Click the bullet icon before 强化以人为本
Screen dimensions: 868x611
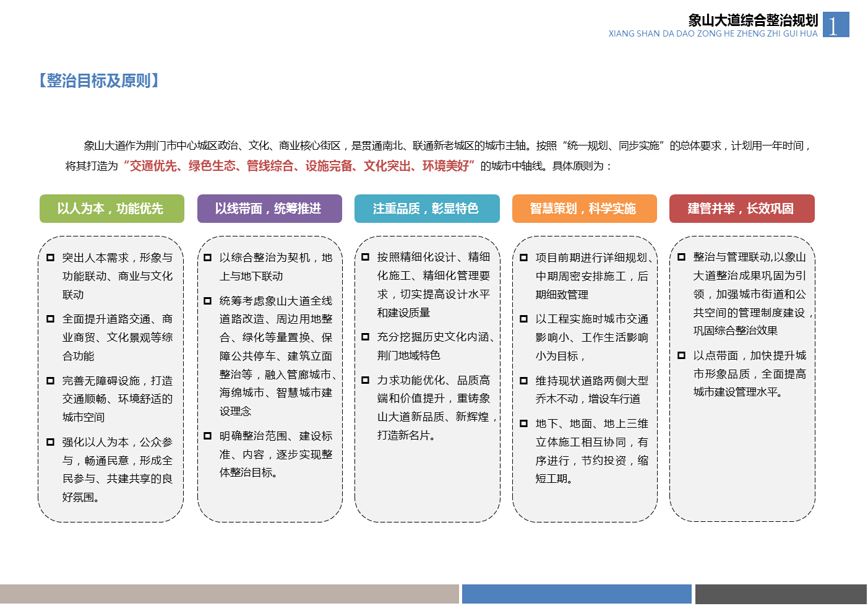(x=51, y=442)
